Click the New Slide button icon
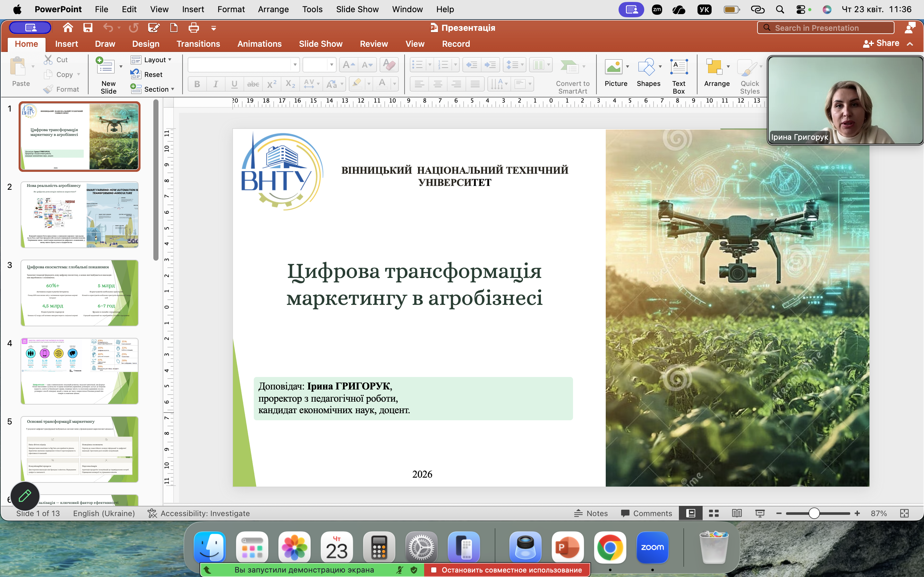Image resolution: width=924 pixels, height=577 pixels. coord(106,66)
